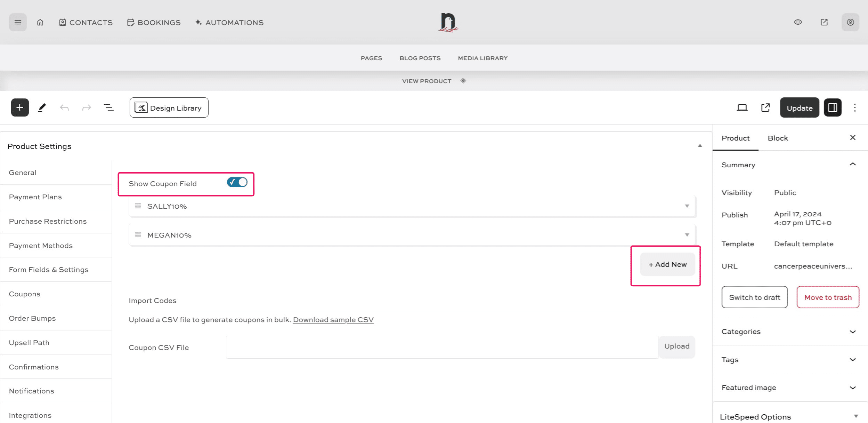Click the account avatar toggle
Viewport: 868px width, 423px height.
(x=850, y=22)
